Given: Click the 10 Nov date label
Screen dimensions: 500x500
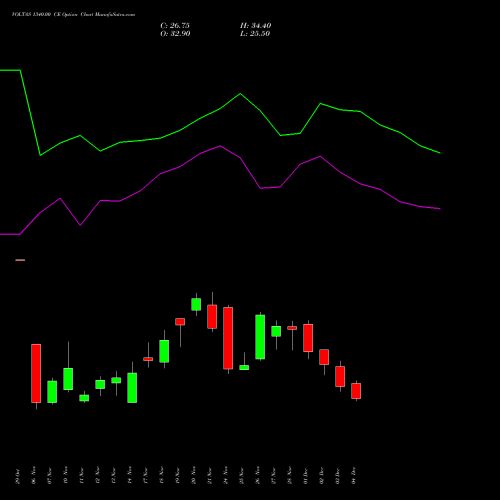Looking at the screenshot, I should [66, 476].
